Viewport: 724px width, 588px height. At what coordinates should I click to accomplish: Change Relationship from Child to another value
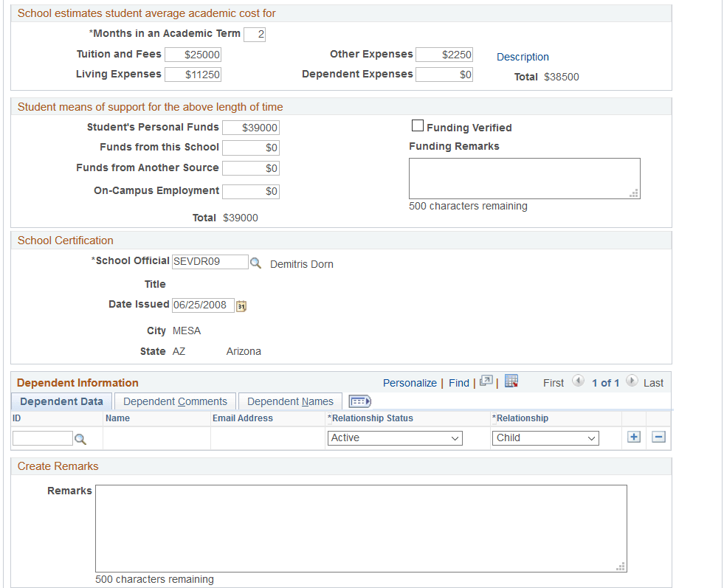click(545, 437)
